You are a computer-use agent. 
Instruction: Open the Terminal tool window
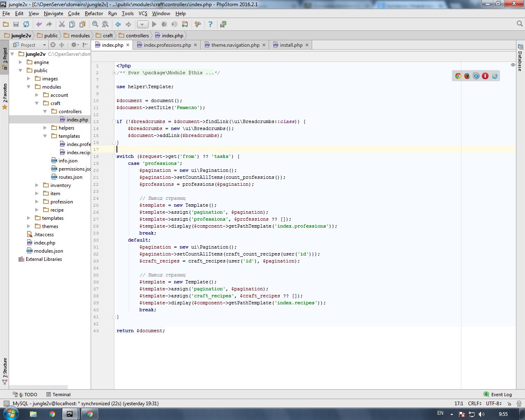pyautogui.click(x=58, y=395)
